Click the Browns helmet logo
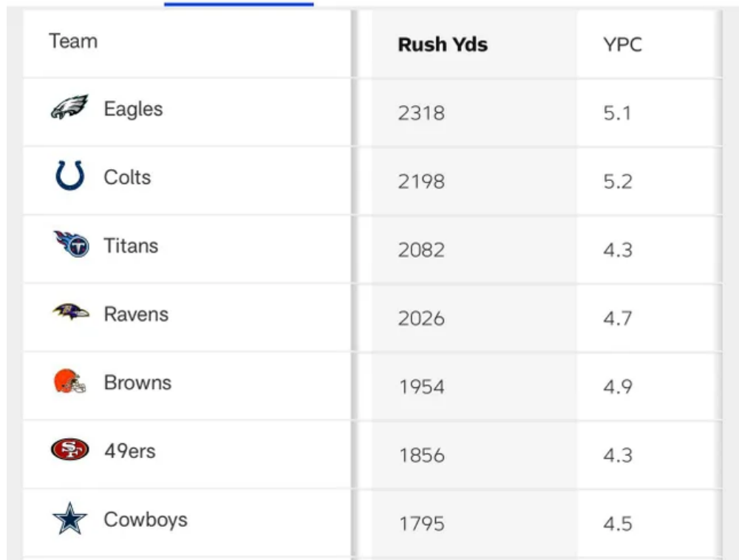Viewport: 739px width, 560px height. click(x=70, y=382)
